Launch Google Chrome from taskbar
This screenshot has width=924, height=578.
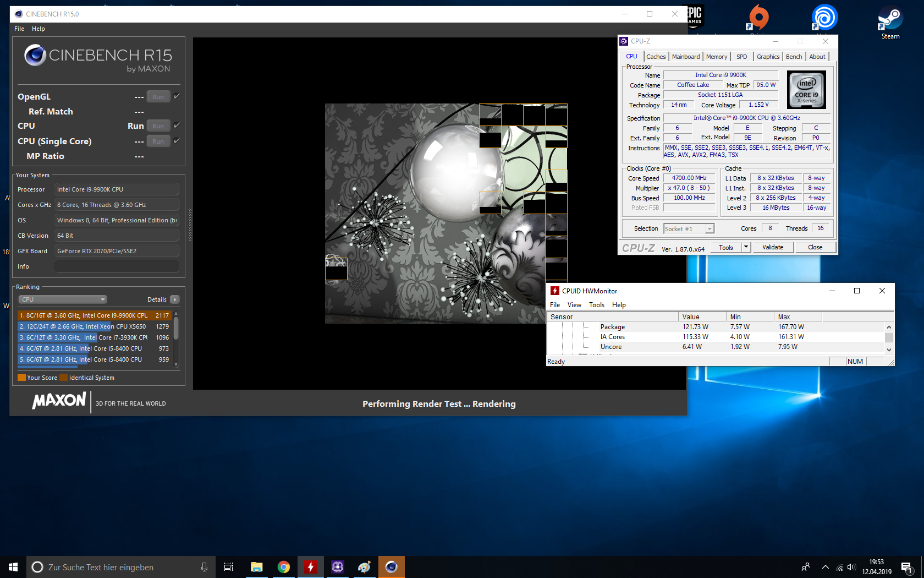[284, 567]
